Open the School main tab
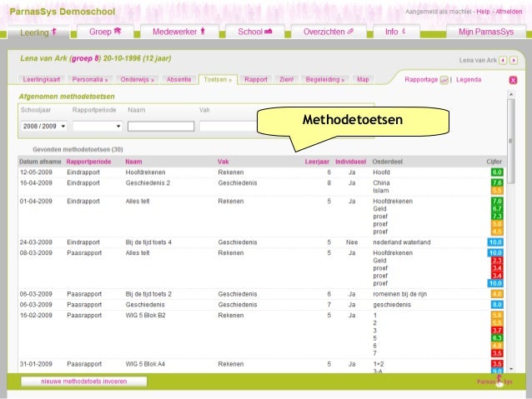 [255, 32]
